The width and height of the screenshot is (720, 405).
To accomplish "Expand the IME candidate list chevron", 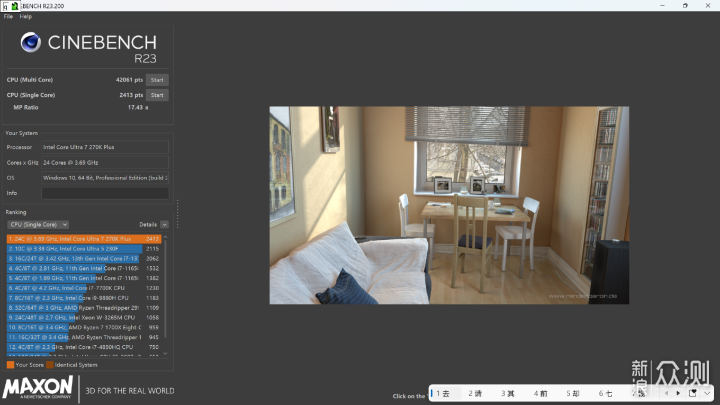I will [707, 393].
